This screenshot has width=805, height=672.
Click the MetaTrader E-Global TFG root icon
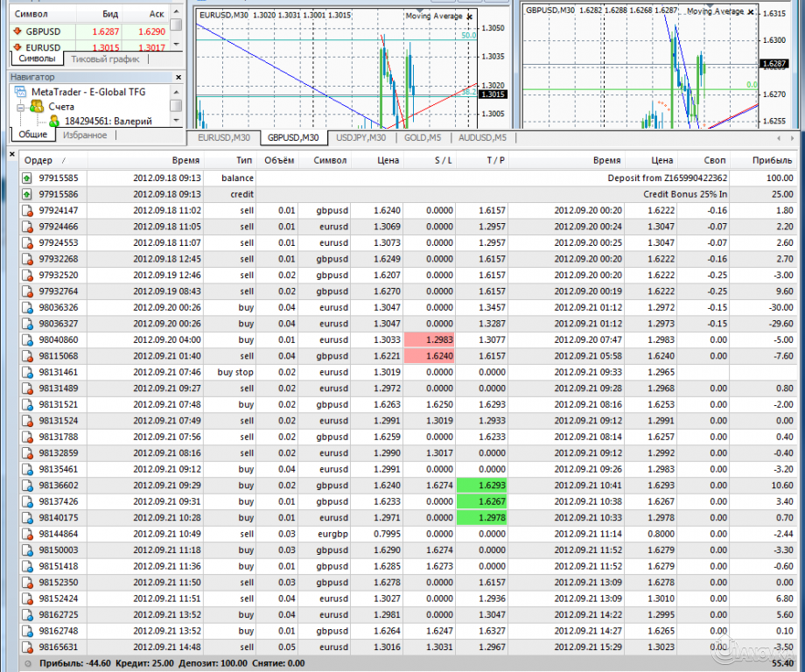[x=20, y=93]
